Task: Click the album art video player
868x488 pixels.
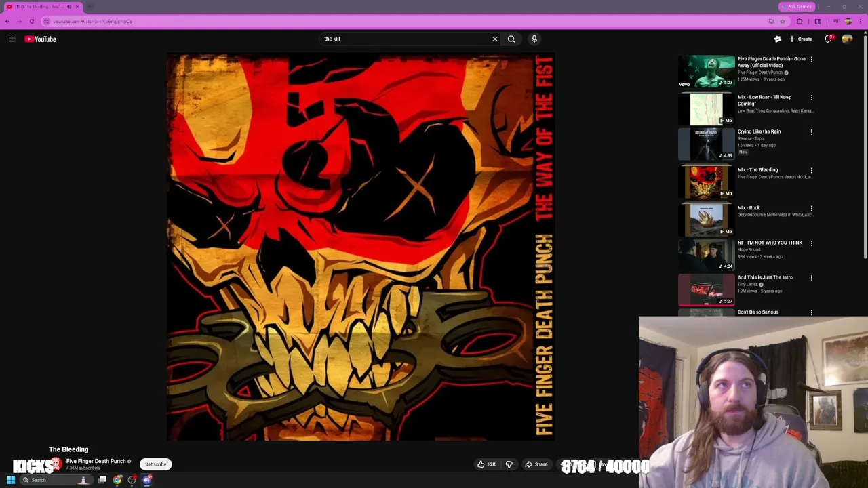Action: tap(361, 247)
